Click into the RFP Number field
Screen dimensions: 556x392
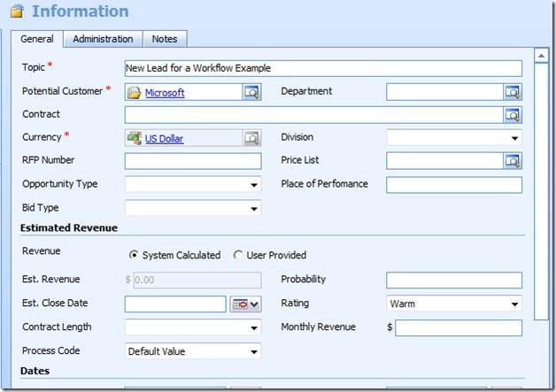193,161
